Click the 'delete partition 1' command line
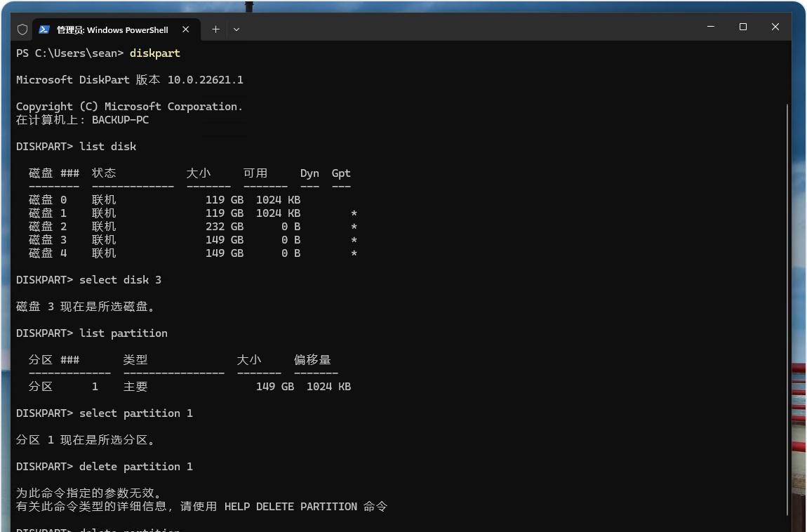The width and height of the screenshot is (807, 532). pyautogui.click(x=105, y=467)
